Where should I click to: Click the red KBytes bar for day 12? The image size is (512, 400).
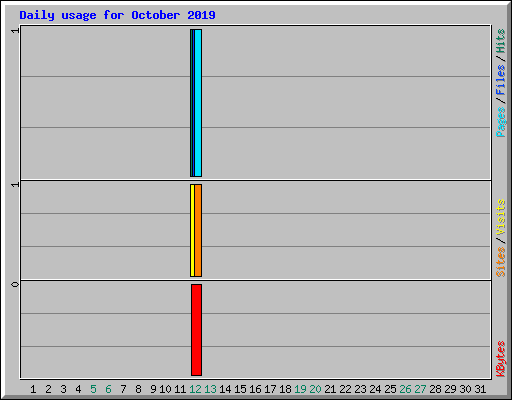(x=196, y=330)
